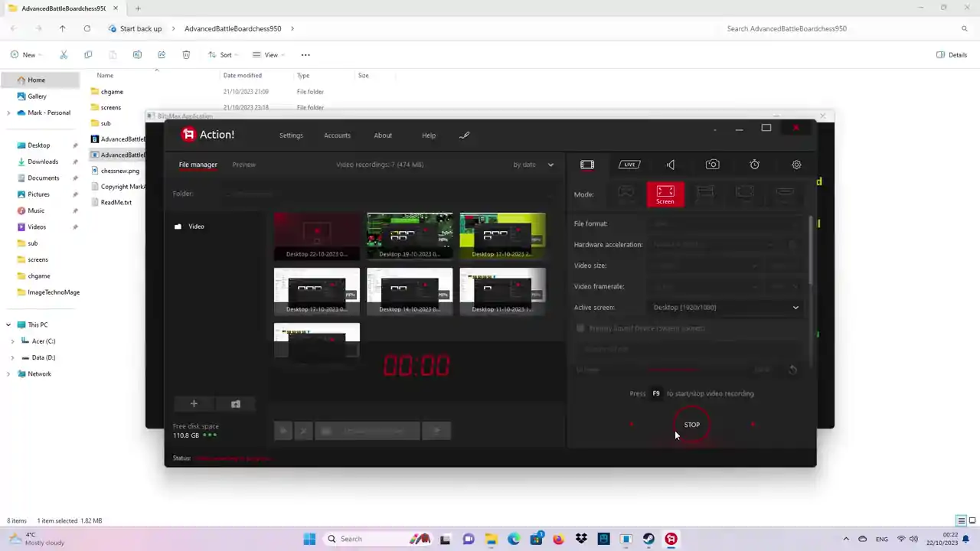
Task: Click the STOP recording button
Action: (x=691, y=425)
